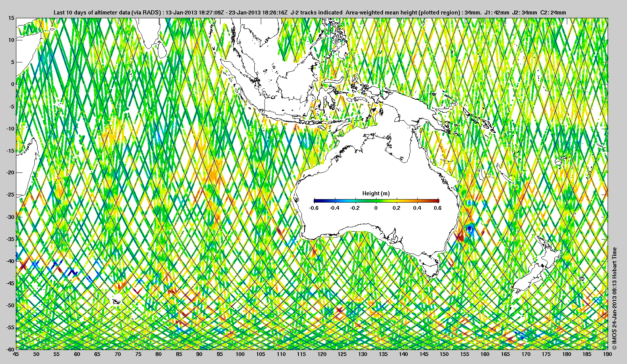627x364 pixels.
Task: Click latitude axis label -40
Action: (x=10, y=261)
